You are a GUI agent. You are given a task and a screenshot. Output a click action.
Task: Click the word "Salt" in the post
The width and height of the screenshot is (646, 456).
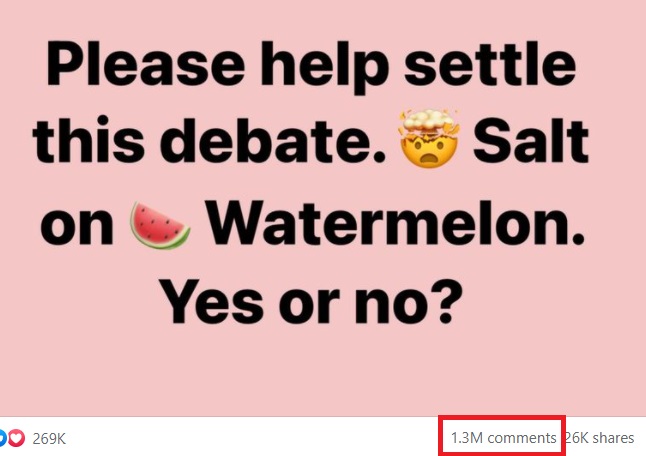[x=530, y=140]
